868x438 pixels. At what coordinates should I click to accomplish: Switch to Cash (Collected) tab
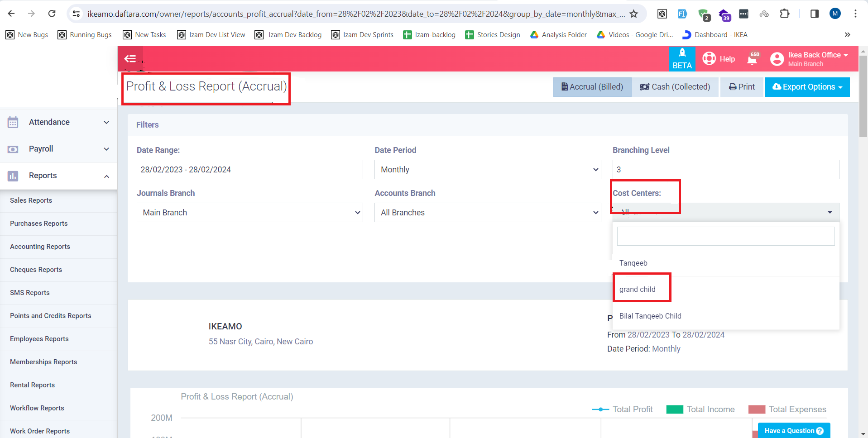[x=675, y=87]
